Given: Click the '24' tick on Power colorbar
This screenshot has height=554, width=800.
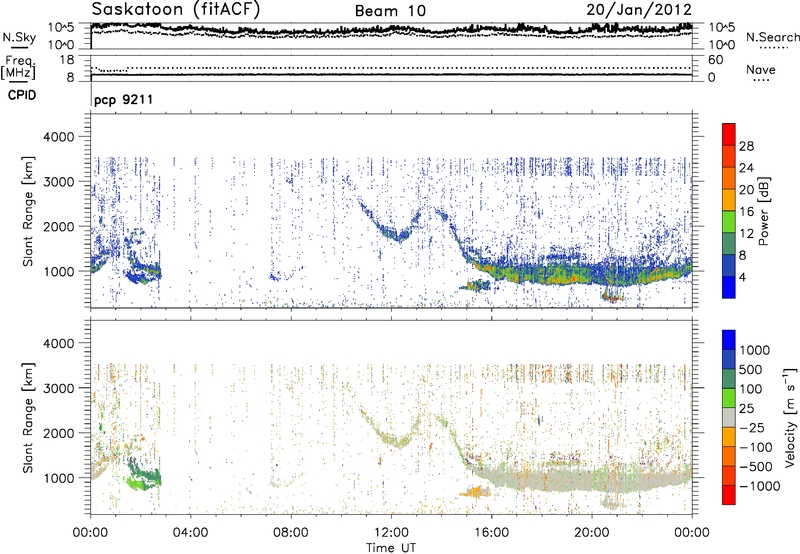Looking at the screenshot, I should 746,168.
